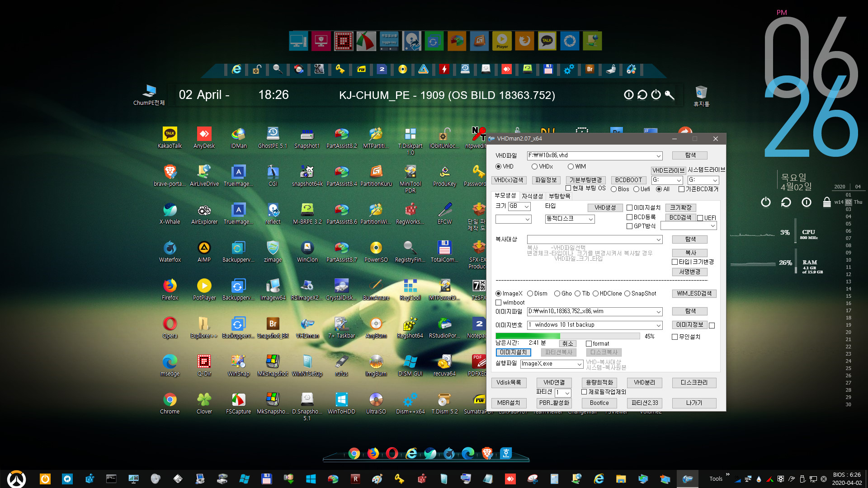
Task: Click the VHD생성 button
Action: pos(605,208)
